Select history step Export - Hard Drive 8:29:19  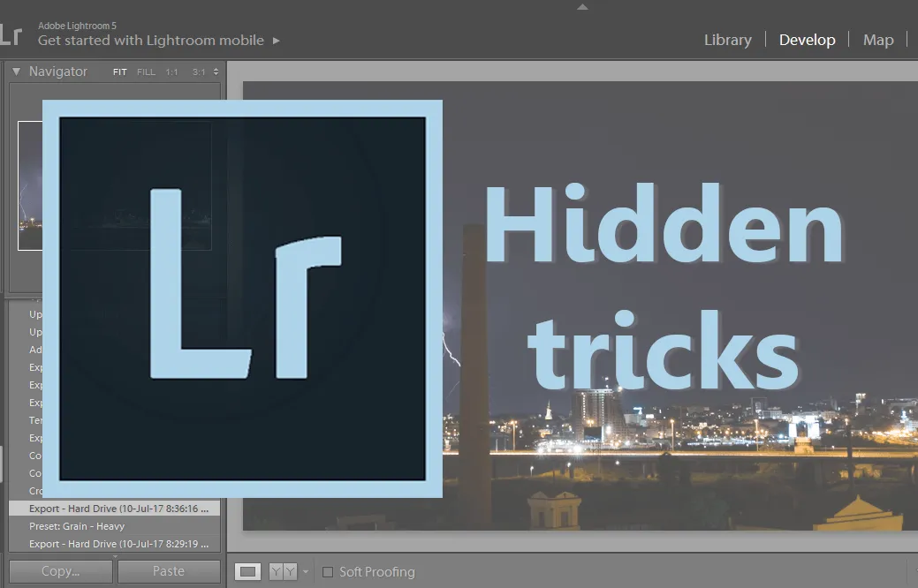point(115,544)
